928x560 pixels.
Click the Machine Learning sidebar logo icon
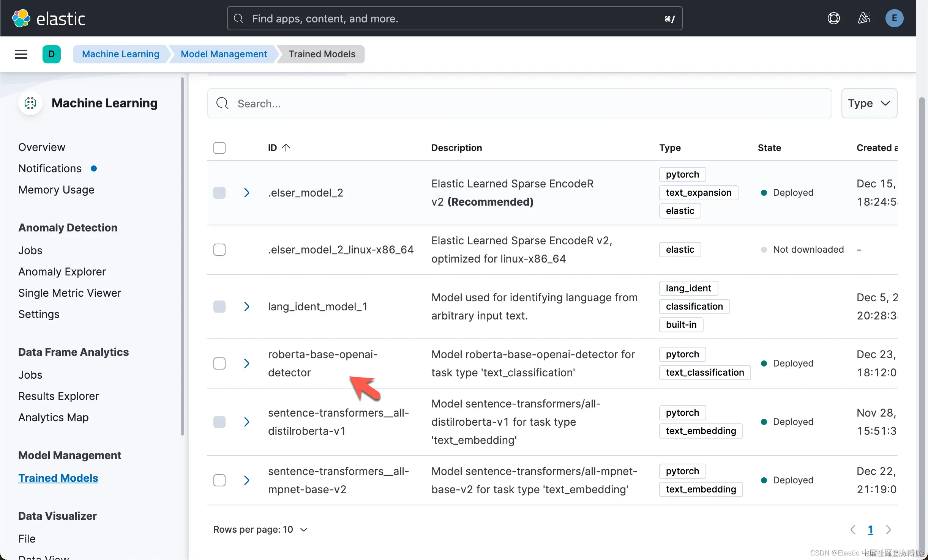(30, 103)
